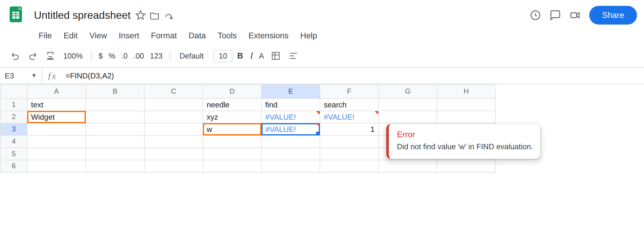The height and width of the screenshot is (234, 644).
Task: Rename the Untitled spreadsheet title
Action: 82,15
